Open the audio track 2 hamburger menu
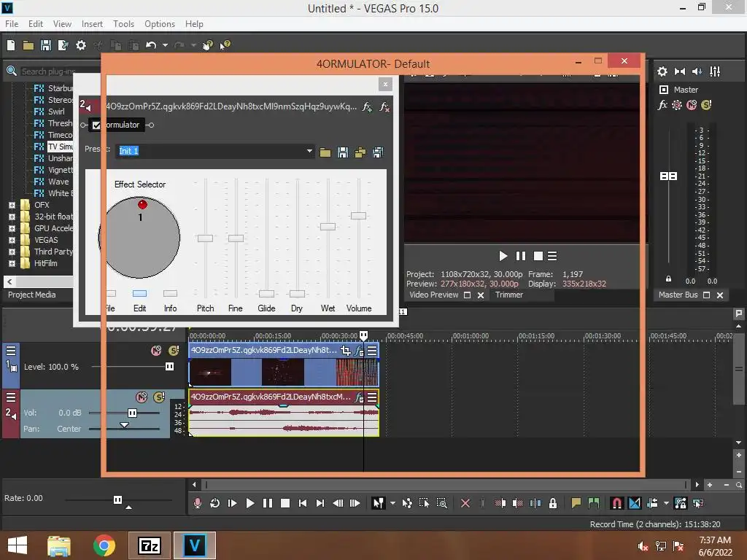The width and height of the screenshot is (747, 560). [11, 397]
